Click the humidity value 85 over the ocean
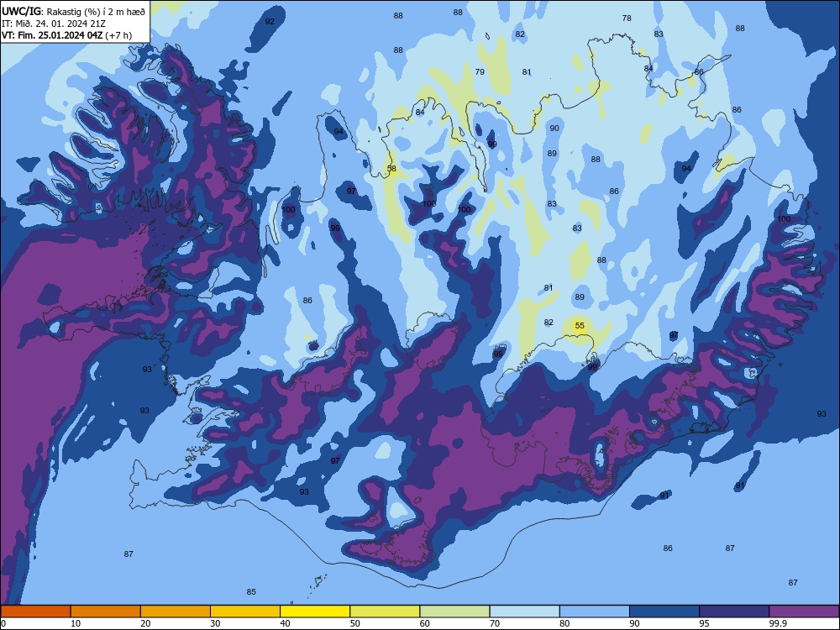This screenshot has height=630, width=840. point(251,592)
